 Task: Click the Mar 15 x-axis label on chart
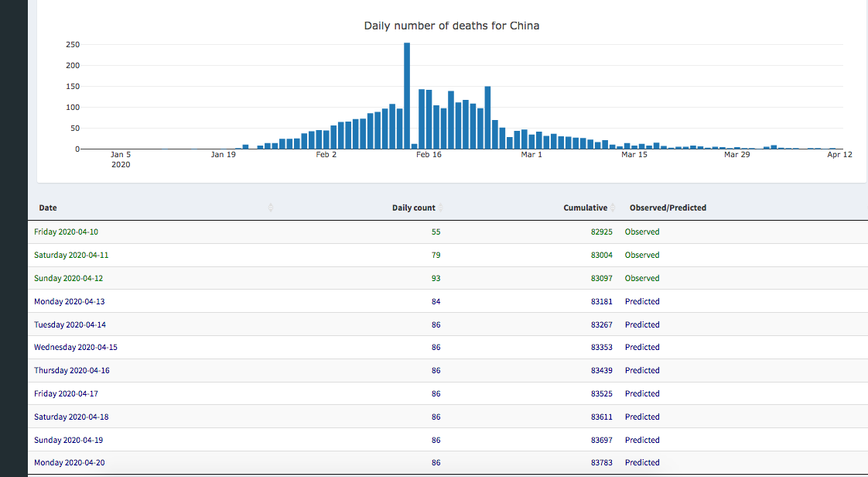tap(634, 155)
